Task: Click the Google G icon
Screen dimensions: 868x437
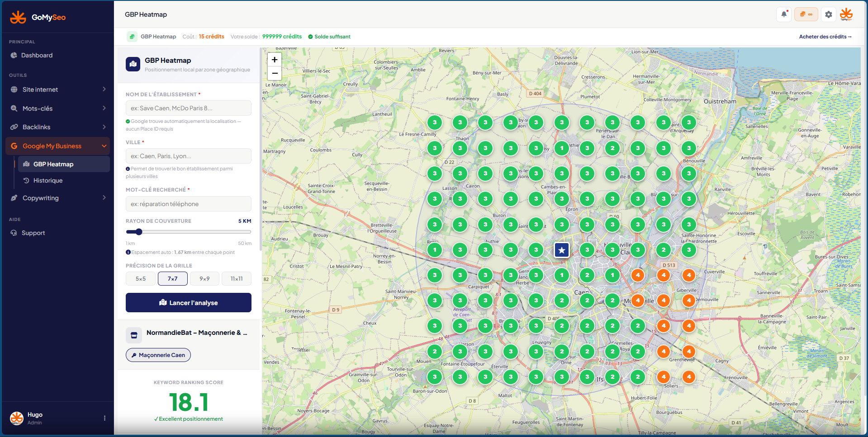Action: pyautogui.click(x=14, y=146)
